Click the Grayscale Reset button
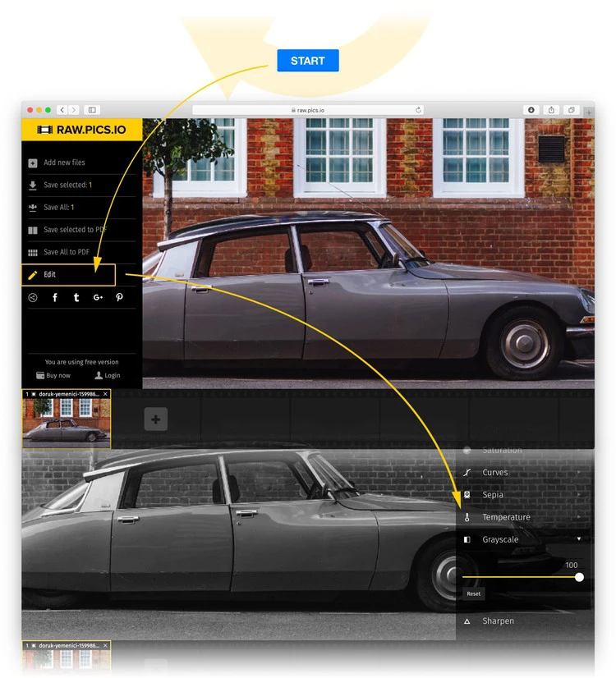This screenshot has height=678, width=616. pyautogui.click(x=474, y=593)
